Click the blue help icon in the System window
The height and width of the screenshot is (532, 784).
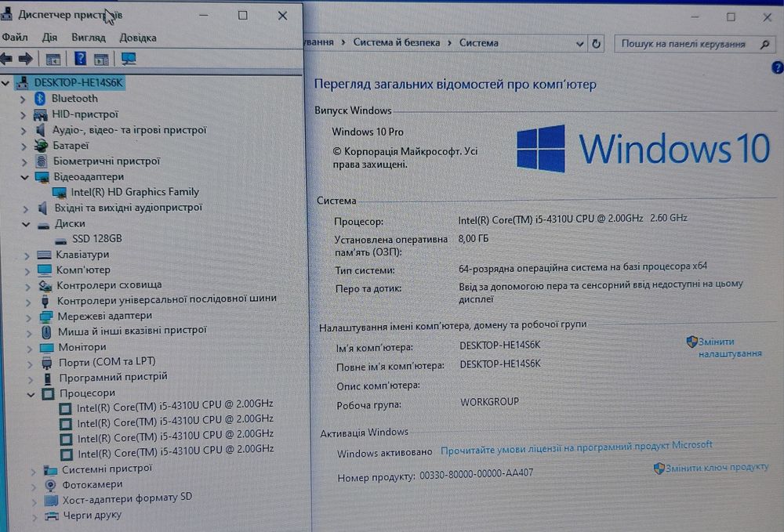tap(778, 67)
